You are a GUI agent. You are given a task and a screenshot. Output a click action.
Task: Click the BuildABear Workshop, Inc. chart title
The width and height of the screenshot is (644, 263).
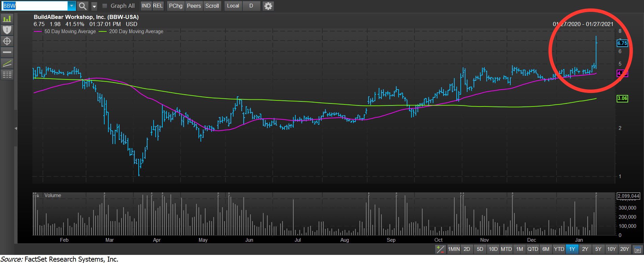pyautogui.click(x=86, y=17)
